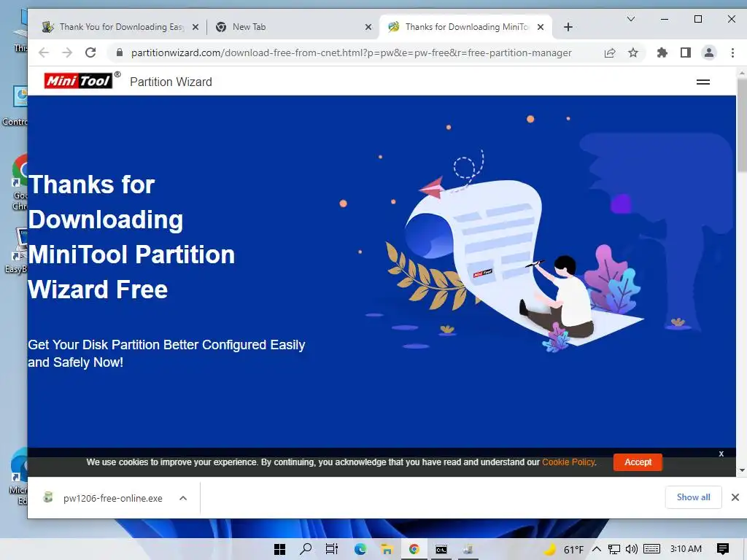Reload the page with the refresh icon
The image size is (747, 560).
90,52
